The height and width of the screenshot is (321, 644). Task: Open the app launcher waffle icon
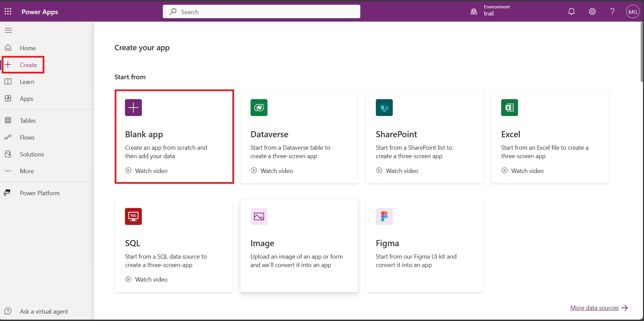coord(8,11)
